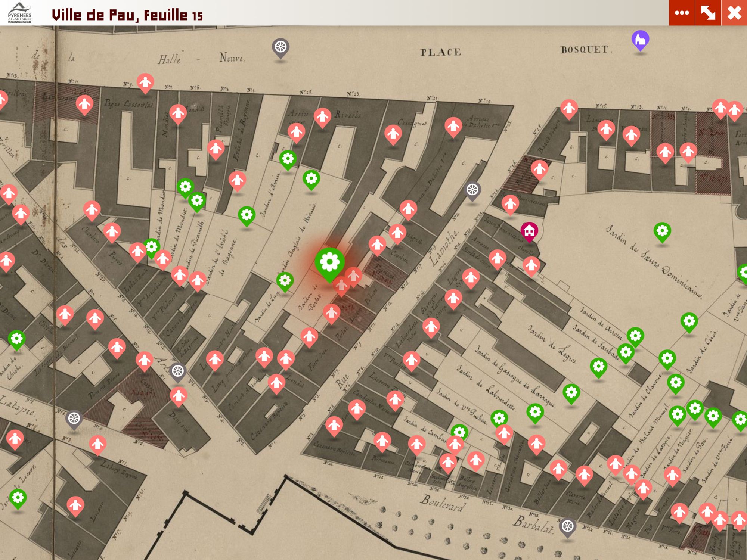Toggle fullscreen with the expand arrows button
The image size is (747, 560).
(708, 13)
